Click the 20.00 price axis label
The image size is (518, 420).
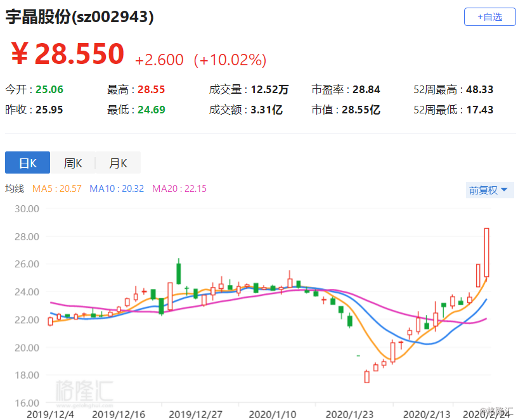pos(27,347)
